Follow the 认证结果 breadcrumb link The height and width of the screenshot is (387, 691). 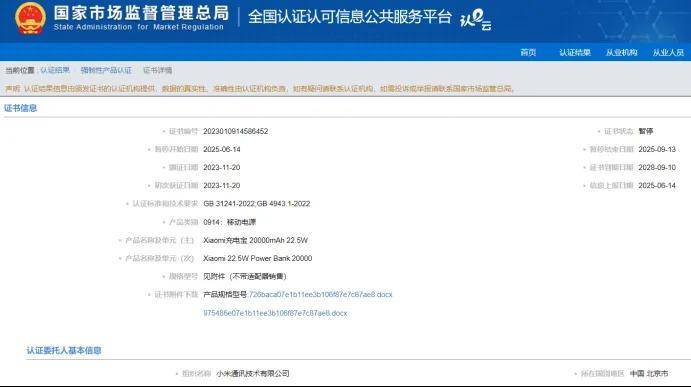55,70
